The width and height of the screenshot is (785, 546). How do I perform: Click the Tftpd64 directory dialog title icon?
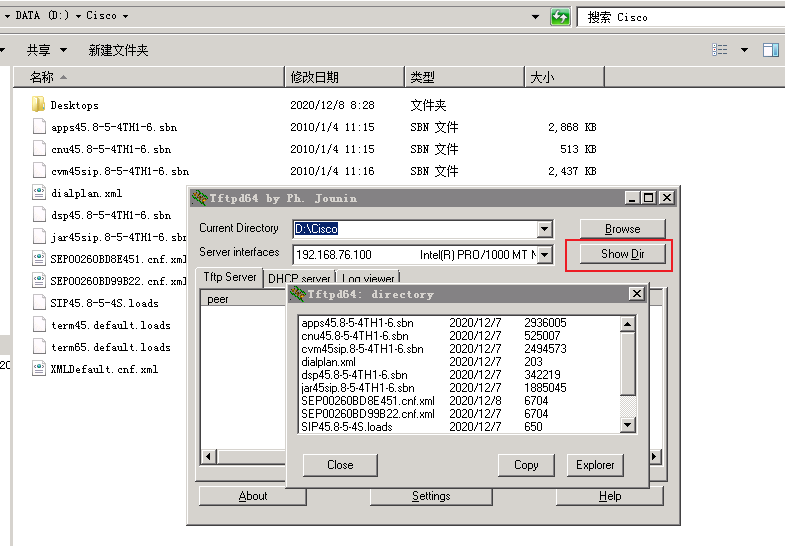click(x=297, y=294)
